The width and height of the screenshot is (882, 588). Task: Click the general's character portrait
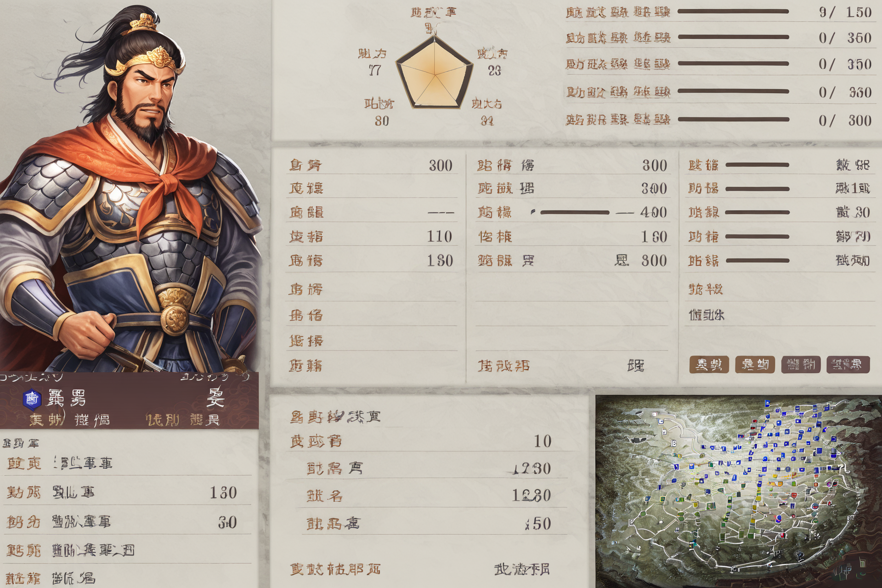pyautogui.click(x=130, y=186)
